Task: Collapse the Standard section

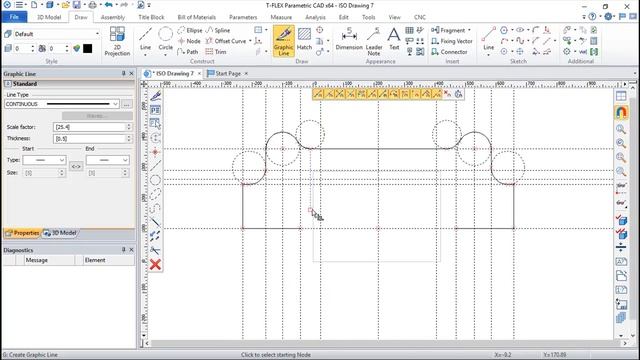Action: pyautogui.click(x=7, y=83)
